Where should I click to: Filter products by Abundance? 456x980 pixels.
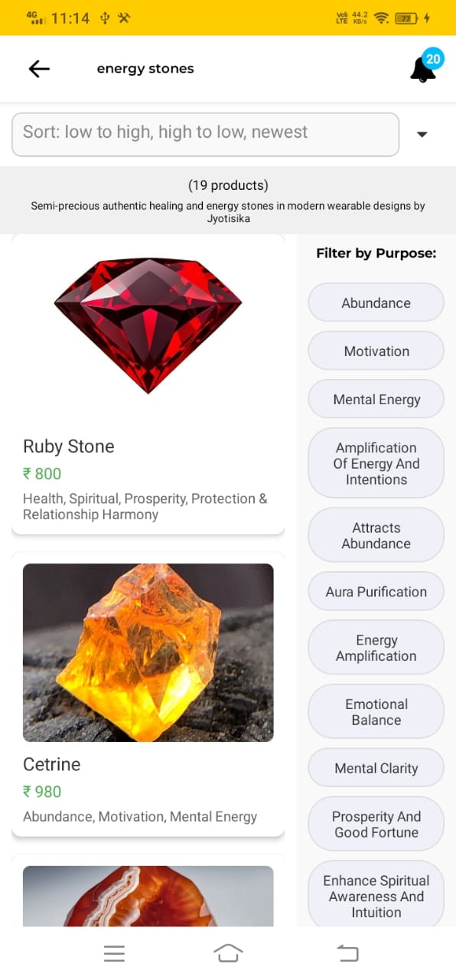(x=376, y=302)
